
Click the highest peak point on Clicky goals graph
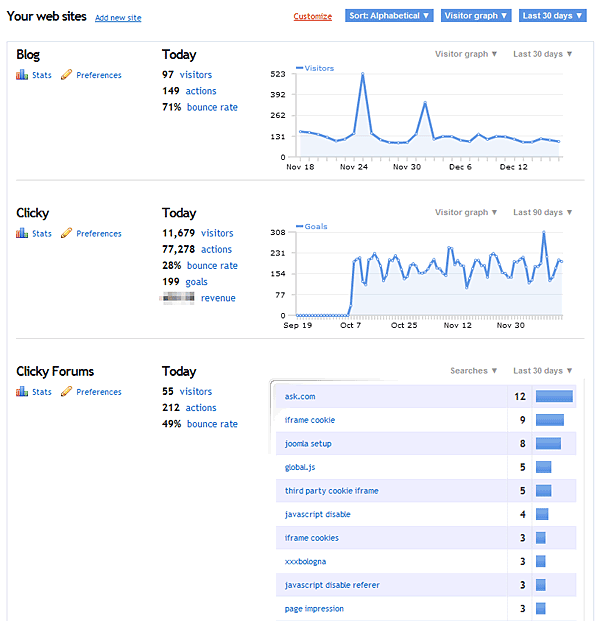pyautogui.click(x=544, y=232)
